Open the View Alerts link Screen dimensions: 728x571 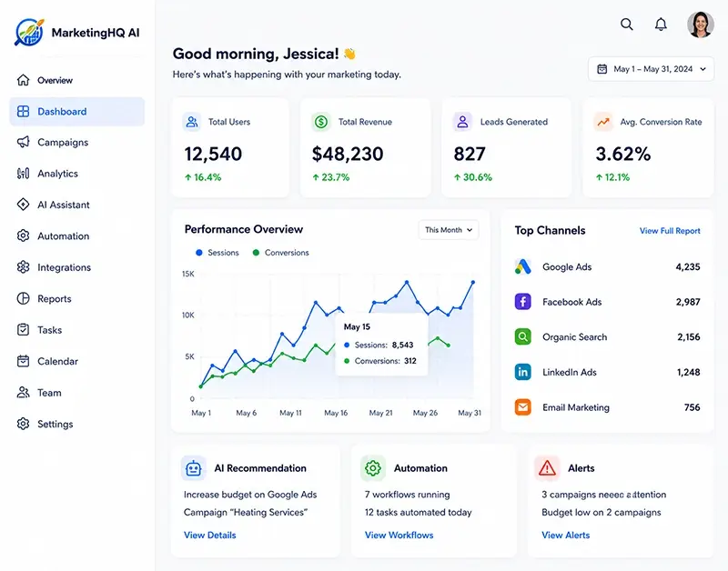click(565, 535)
